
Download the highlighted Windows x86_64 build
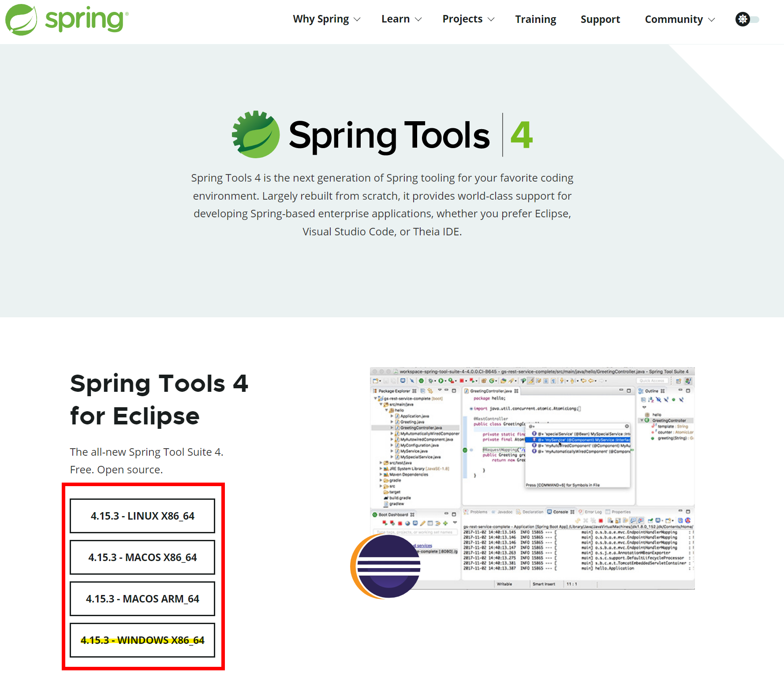pyautogui.click(x=142, y=640)
